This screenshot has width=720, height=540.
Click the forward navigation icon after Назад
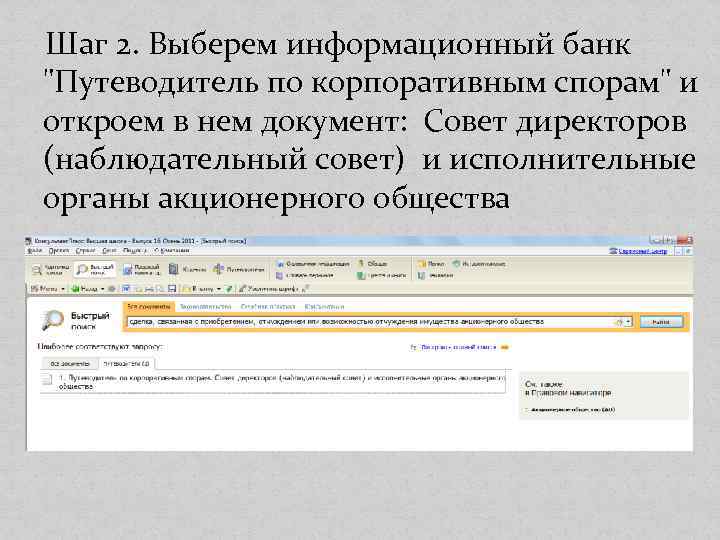(x=111, y=289)
